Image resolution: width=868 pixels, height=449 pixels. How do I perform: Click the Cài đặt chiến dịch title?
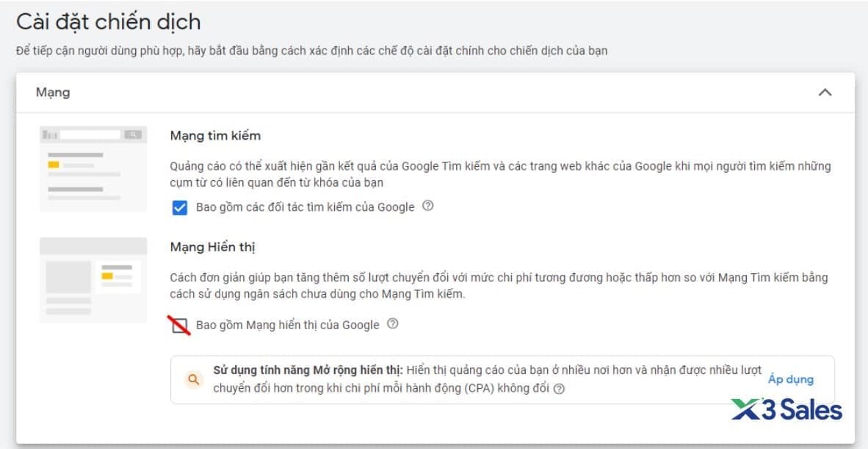pyautogui.click(x=109, y=22)
